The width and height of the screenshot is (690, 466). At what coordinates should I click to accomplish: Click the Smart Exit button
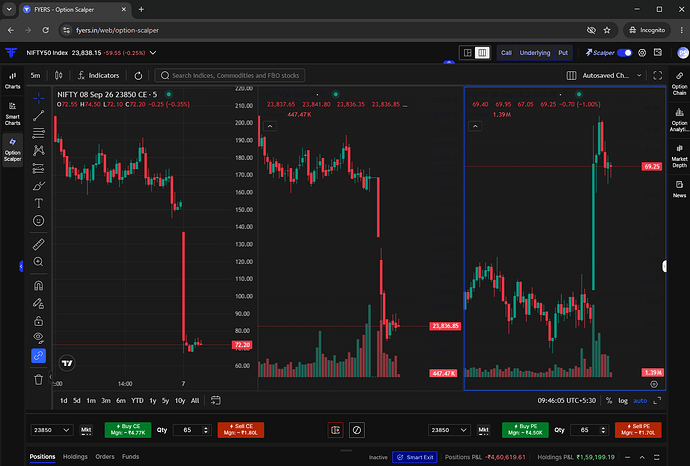[415, 457]
